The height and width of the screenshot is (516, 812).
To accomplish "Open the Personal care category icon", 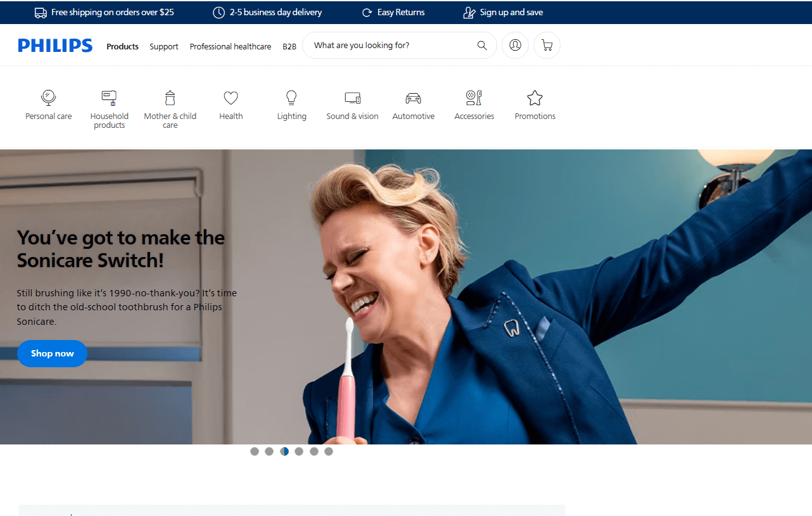I will (x=48, y=98).
